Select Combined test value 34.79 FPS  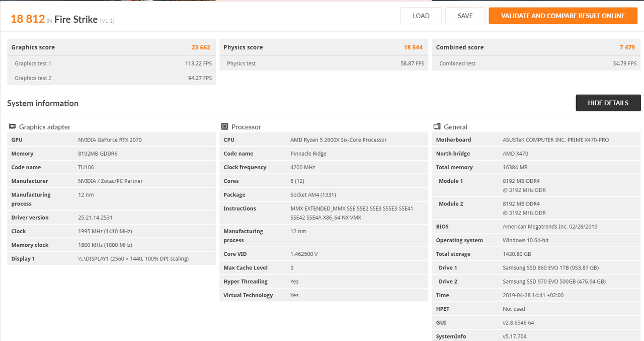click(x=624, y=63)
